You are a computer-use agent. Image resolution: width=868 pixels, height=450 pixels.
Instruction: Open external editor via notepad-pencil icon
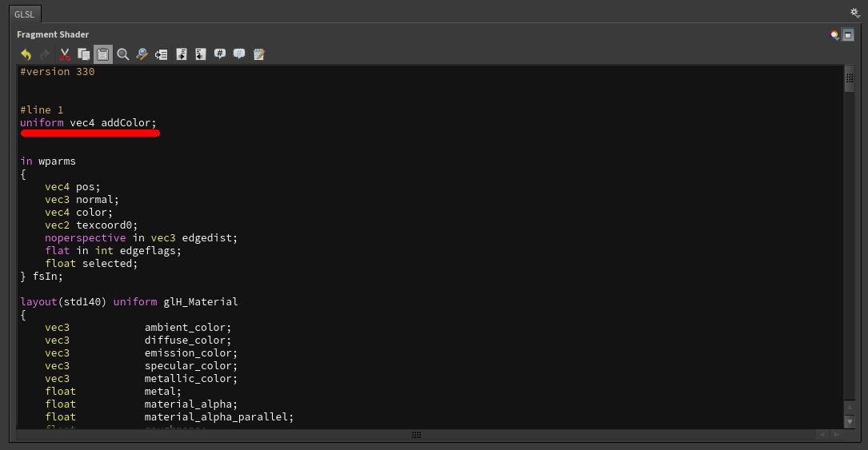pos(258,54)
